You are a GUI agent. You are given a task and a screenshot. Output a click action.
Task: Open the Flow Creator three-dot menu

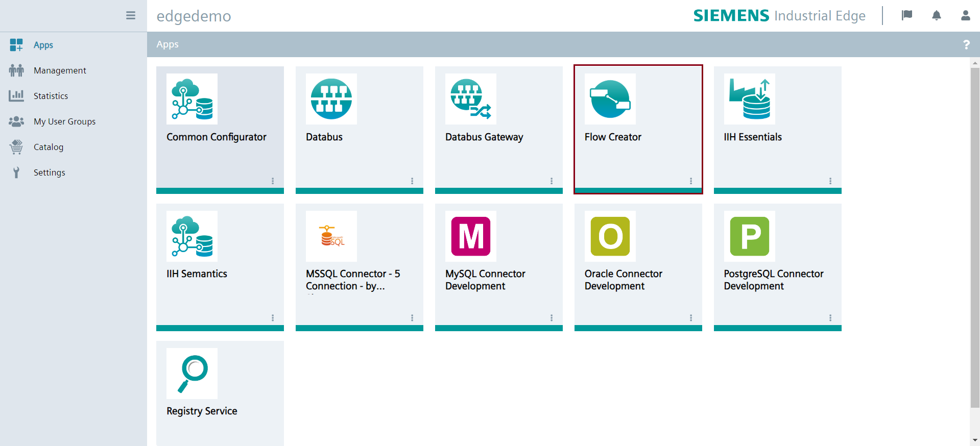690,181
